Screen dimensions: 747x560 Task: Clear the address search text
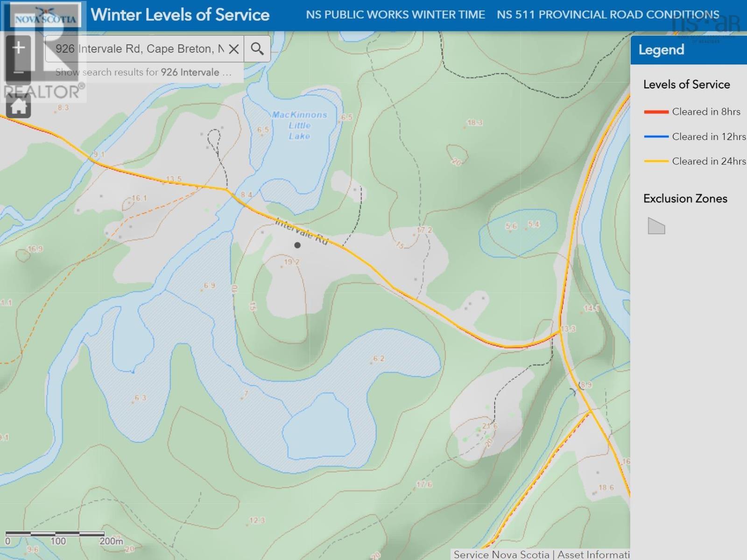(234, 49)
